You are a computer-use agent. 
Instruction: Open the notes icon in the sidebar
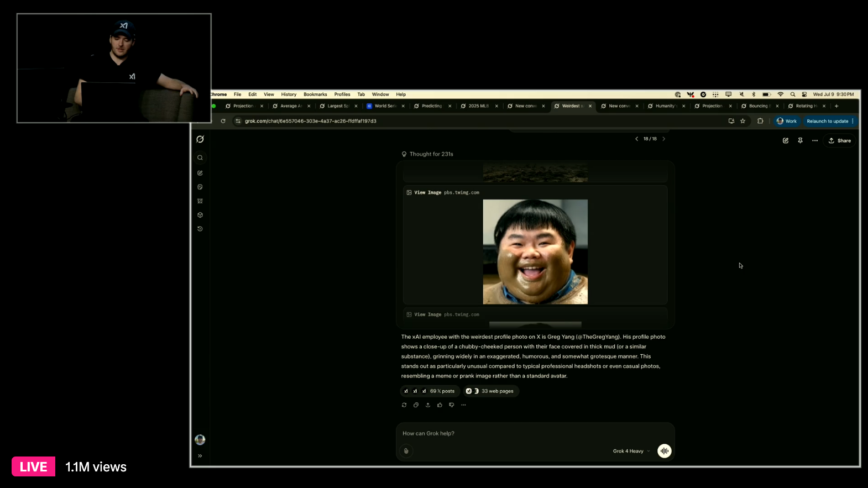click(200, 187)
